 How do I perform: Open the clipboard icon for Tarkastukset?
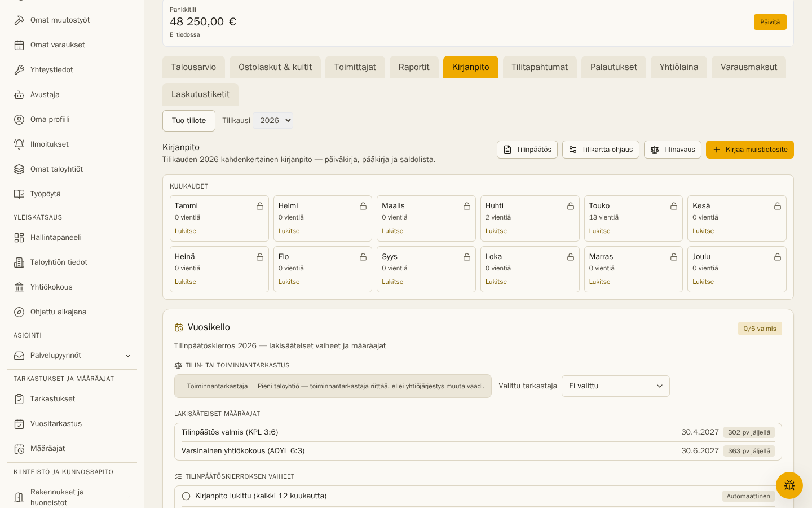[19, 399]
